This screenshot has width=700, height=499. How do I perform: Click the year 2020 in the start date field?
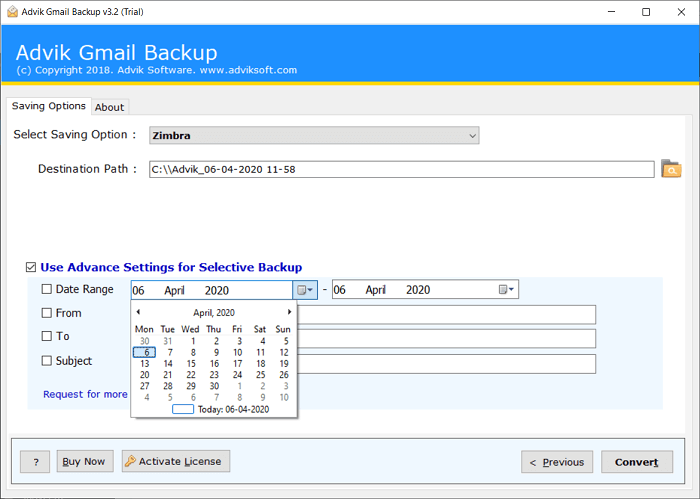tap(217, 291)
